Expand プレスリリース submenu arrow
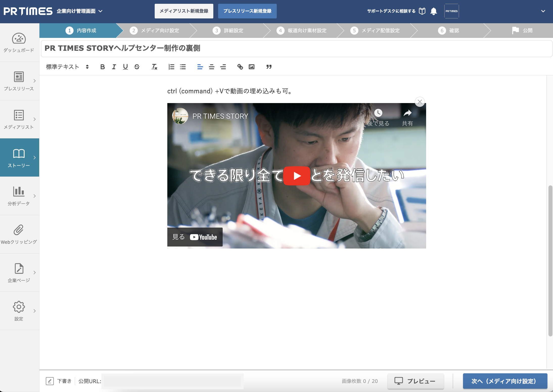This screenshot has width=553, height=392. point(35,81)
